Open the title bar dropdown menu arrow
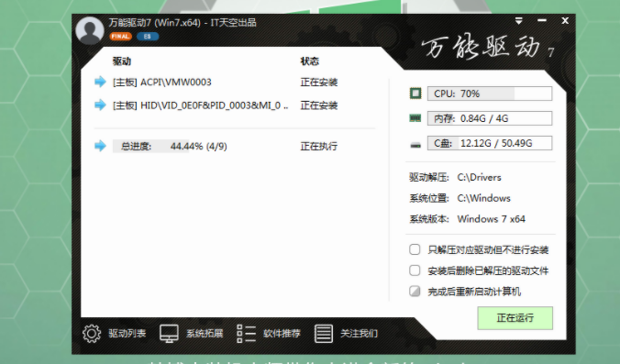Screen dimensions: 620x364 click(x=519, y=20)
